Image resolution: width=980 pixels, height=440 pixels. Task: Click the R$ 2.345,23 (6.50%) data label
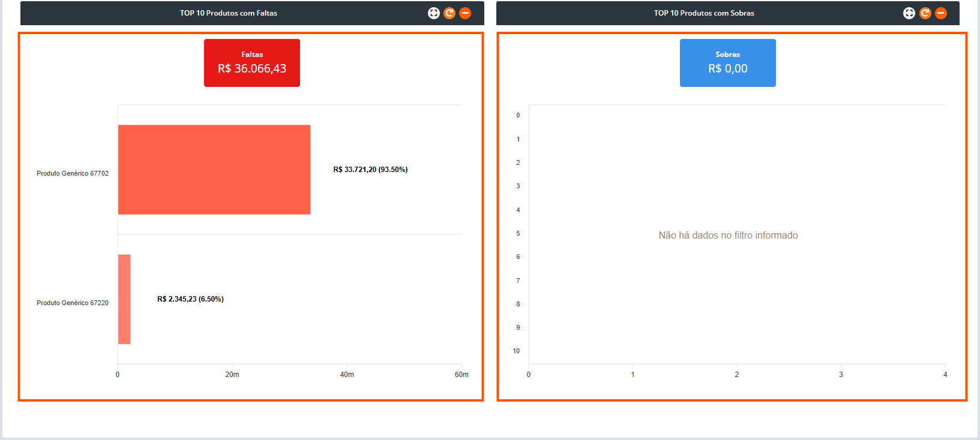click(190, 299)
